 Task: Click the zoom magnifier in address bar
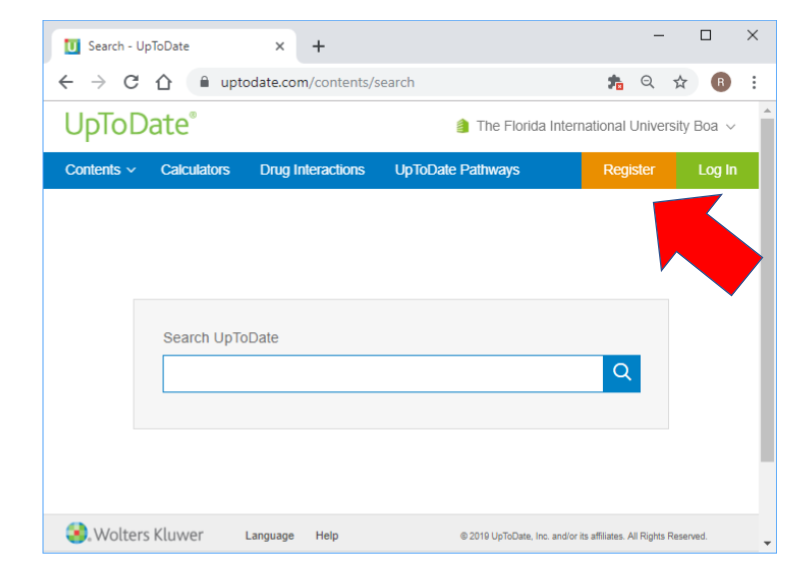647,82
